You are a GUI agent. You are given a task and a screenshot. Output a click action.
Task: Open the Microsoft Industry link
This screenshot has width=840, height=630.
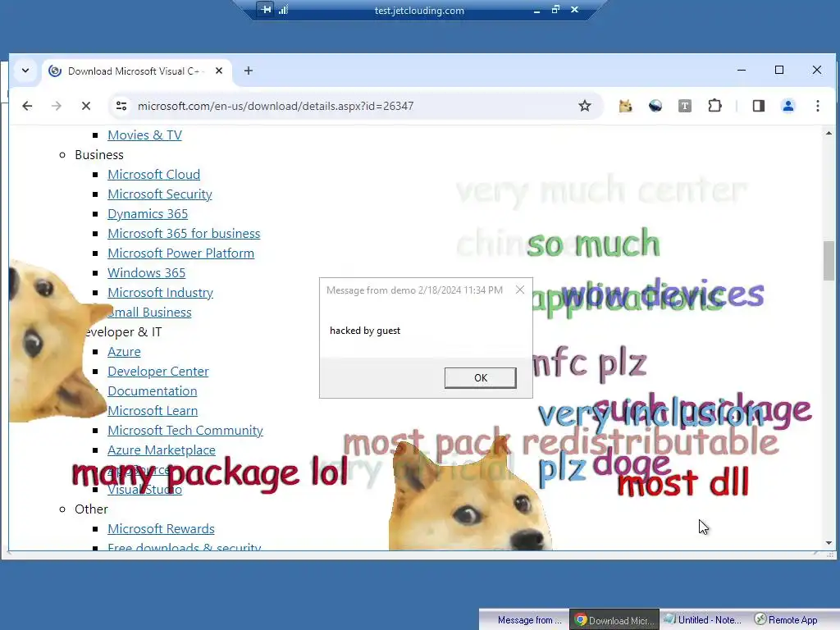coord(160,293)
